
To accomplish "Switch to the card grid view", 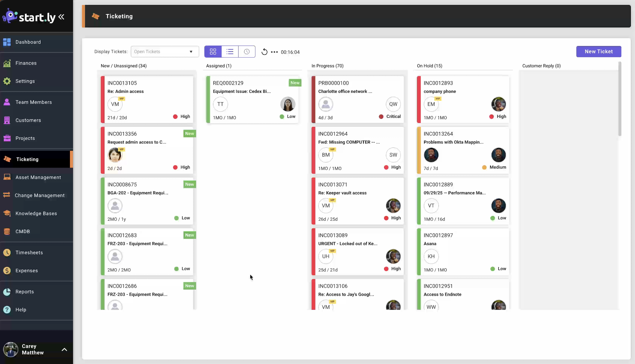I will 213,51.
